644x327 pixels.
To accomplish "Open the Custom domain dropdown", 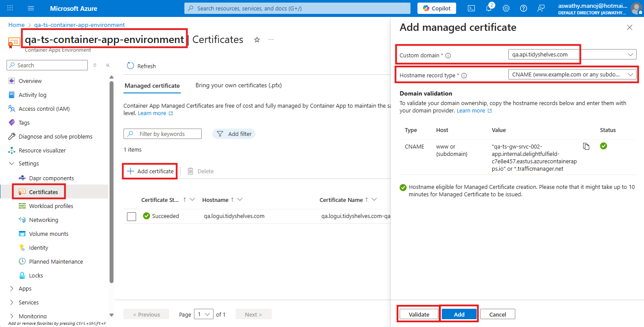I will (572, 55).
